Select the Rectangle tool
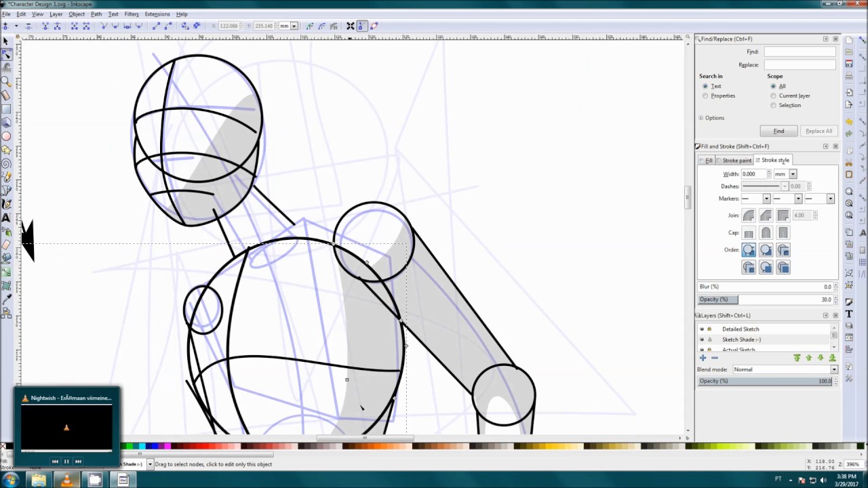Screen dimensions: 868x488 coord(6,109)
